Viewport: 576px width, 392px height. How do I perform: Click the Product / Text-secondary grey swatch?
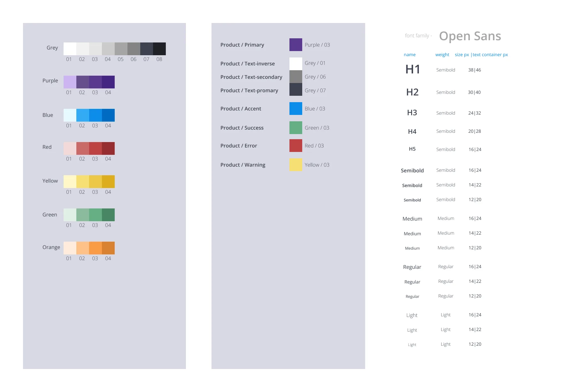tap(296, 77)
